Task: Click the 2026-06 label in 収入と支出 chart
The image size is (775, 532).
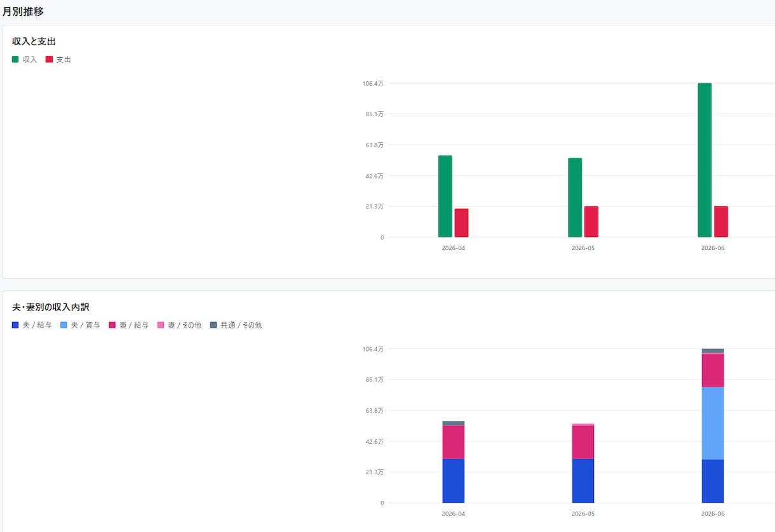Action: (x=713, y=248)
